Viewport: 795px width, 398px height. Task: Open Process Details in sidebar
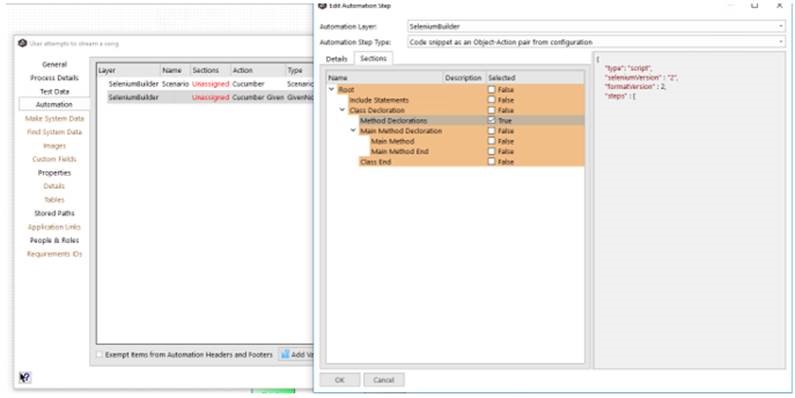tap(54, 78)
